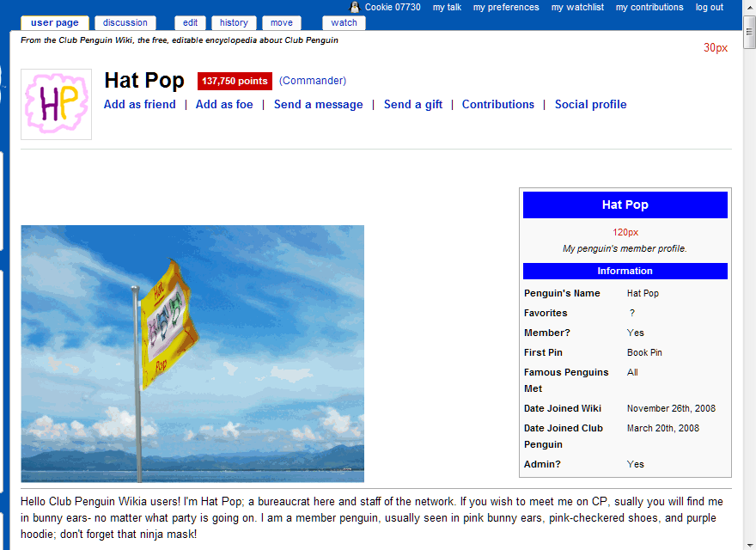Click the Penguin's Name label

(x=562, y=293)
